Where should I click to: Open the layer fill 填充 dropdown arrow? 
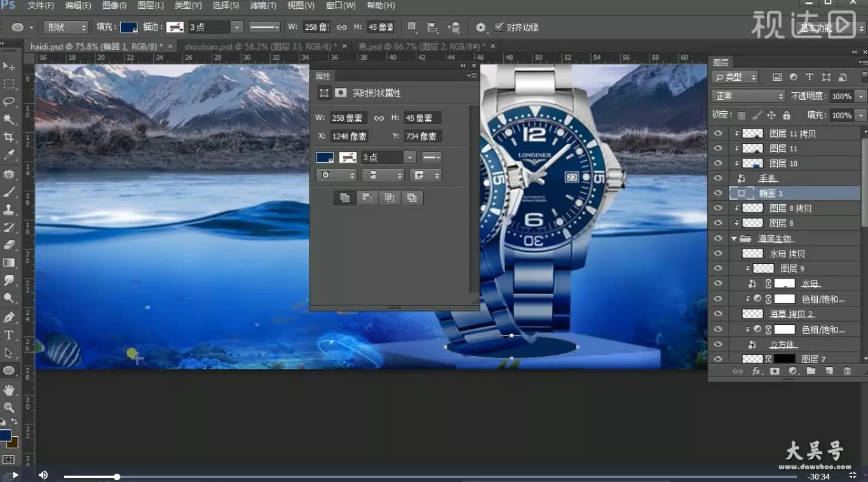(861, 115)
